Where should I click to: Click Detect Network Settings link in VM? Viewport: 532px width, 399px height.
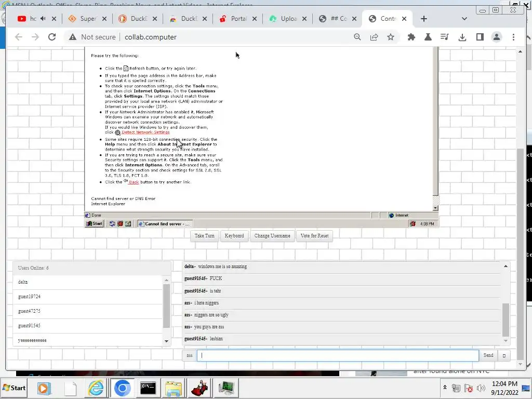coord(145,132)
